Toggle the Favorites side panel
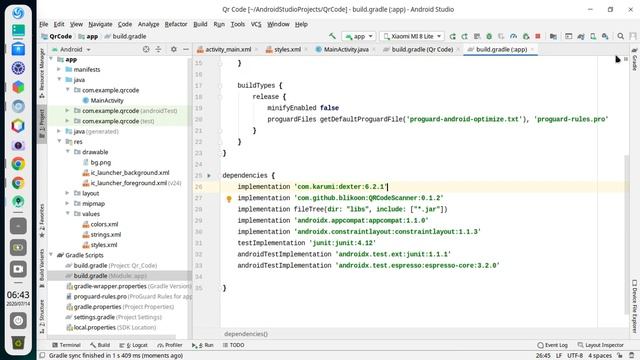 tap(42, 221)
